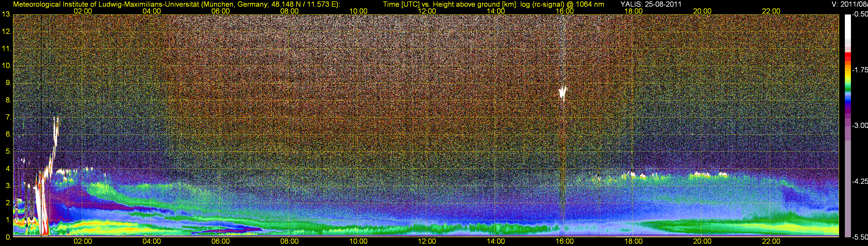Pick the '0.' height axis label
The height and width of the screenshot is (246, 868).
tap(9, 237)
